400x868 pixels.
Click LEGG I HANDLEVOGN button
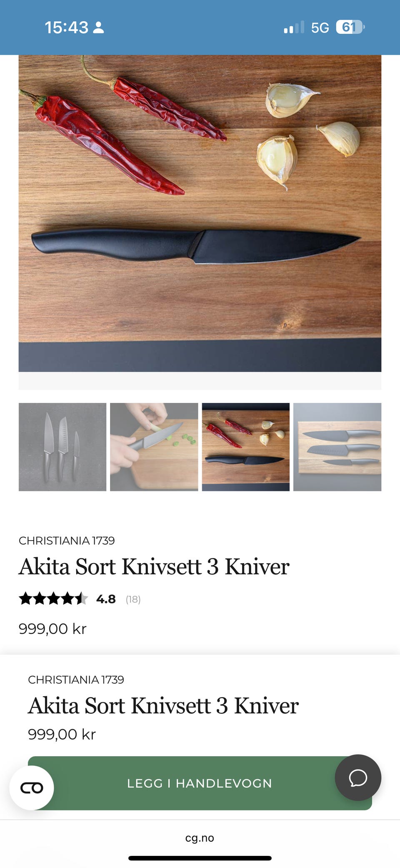(x=200, y=783)
